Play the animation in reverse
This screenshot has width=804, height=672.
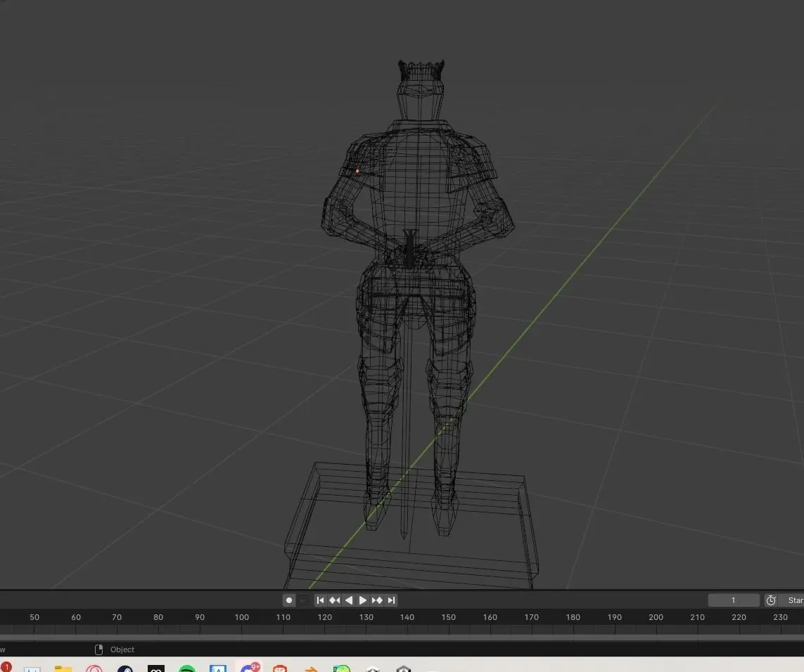click(349, 600)
